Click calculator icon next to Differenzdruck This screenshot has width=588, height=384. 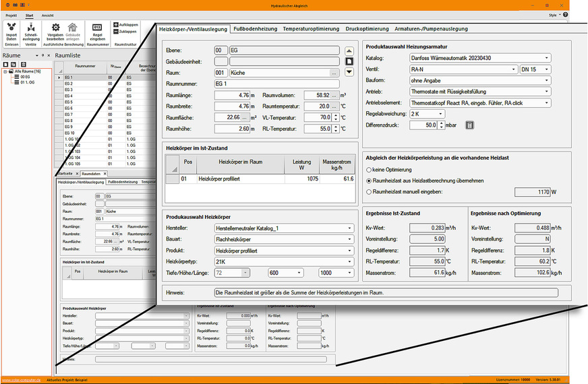tap(470, 125)
